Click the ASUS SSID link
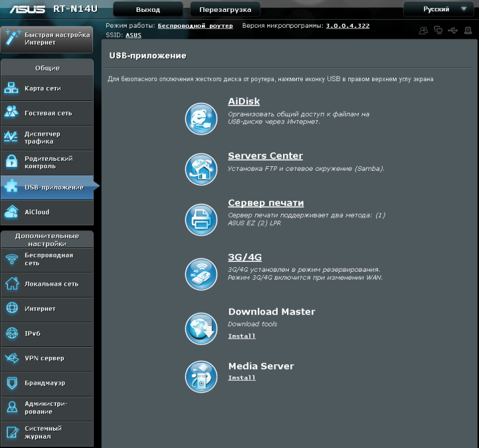Screen dimensions: 479x448 (x=133, y=35)
